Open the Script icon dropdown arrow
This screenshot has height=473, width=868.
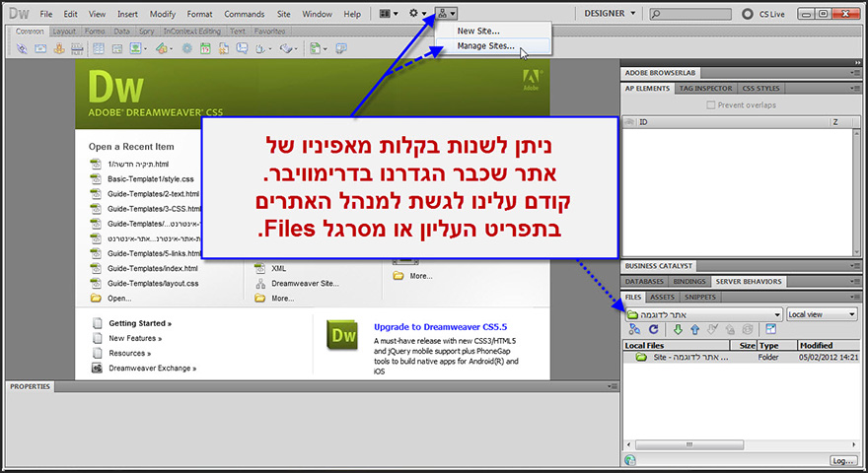(296, 48)
